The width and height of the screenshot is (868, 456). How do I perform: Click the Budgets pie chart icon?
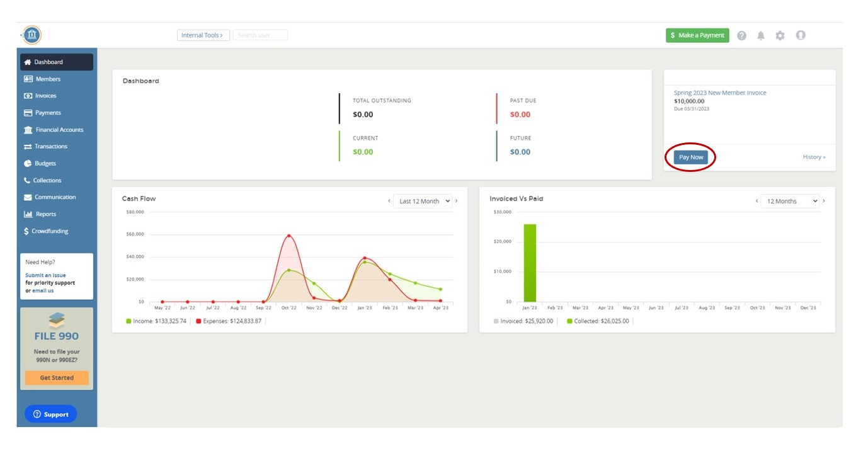[x=28, y=164]
